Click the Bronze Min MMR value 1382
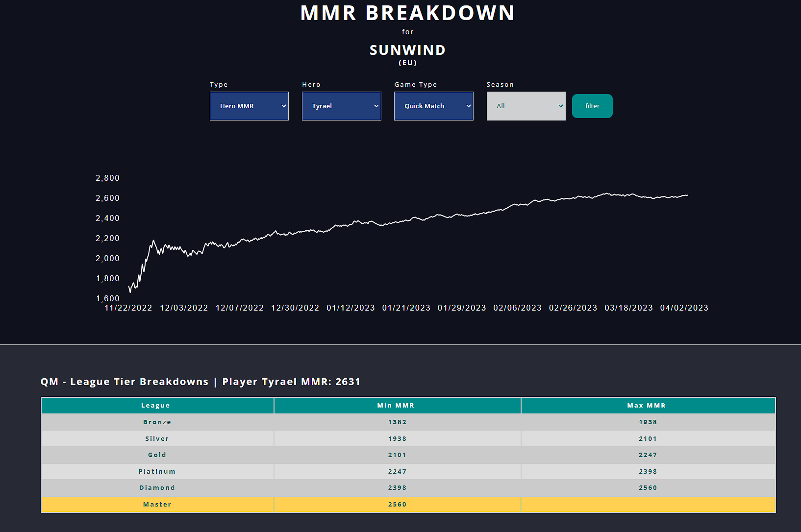Screen dimensions: 801x532 pyautogui.click(x=397, y=422)
